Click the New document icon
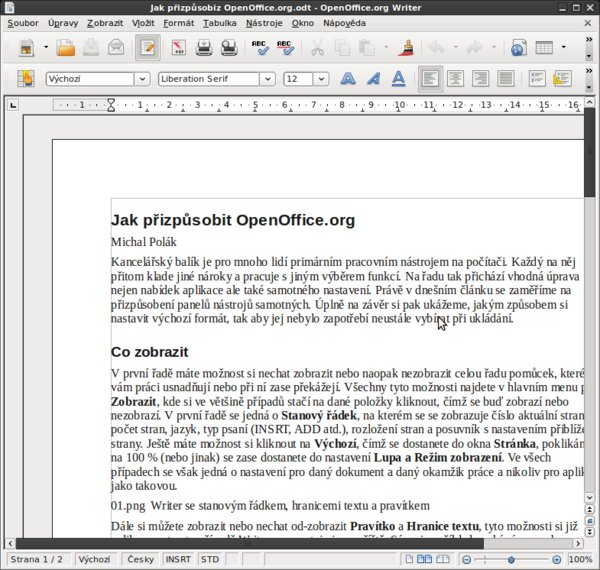 tap(26, 47)
